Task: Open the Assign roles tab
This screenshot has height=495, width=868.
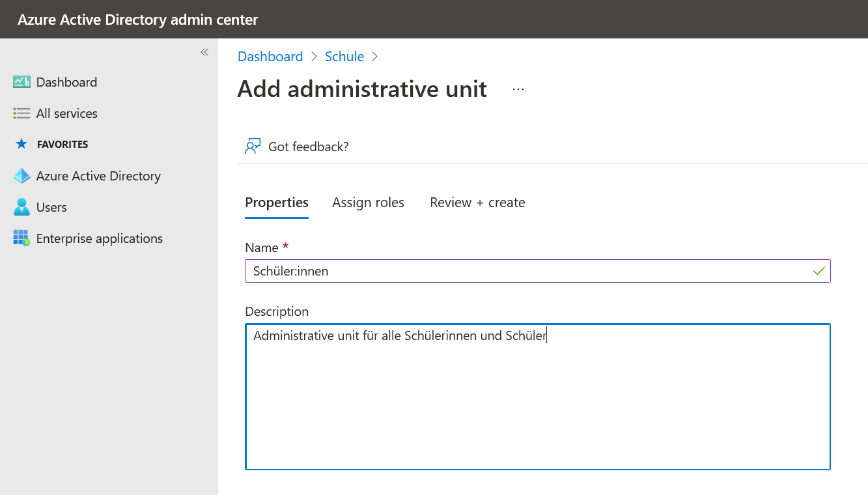Action: [368, 203]
